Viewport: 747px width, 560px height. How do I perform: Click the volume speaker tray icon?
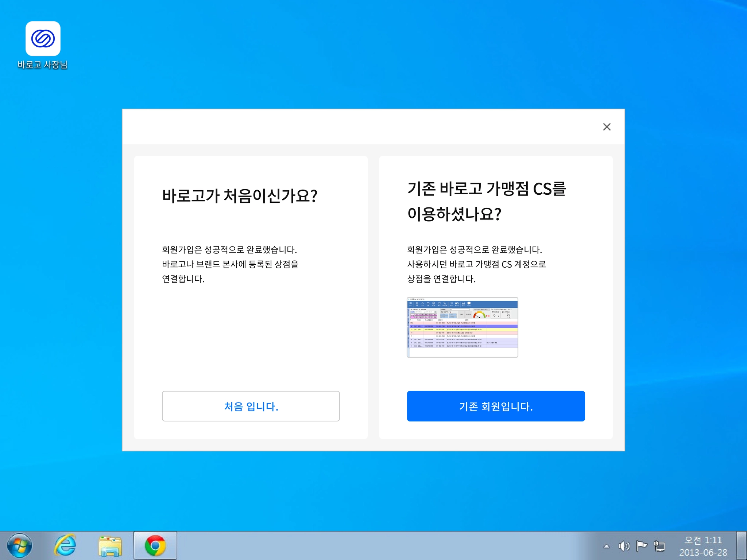[624, 546]
